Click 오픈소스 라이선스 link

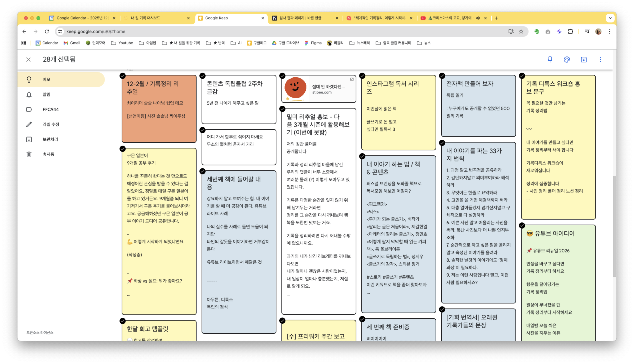[x=40, y=332]
